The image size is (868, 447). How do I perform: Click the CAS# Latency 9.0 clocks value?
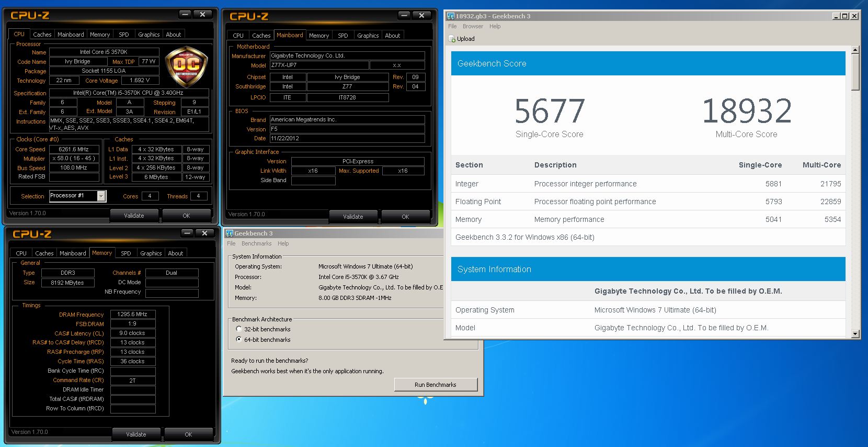coord(133,333)
